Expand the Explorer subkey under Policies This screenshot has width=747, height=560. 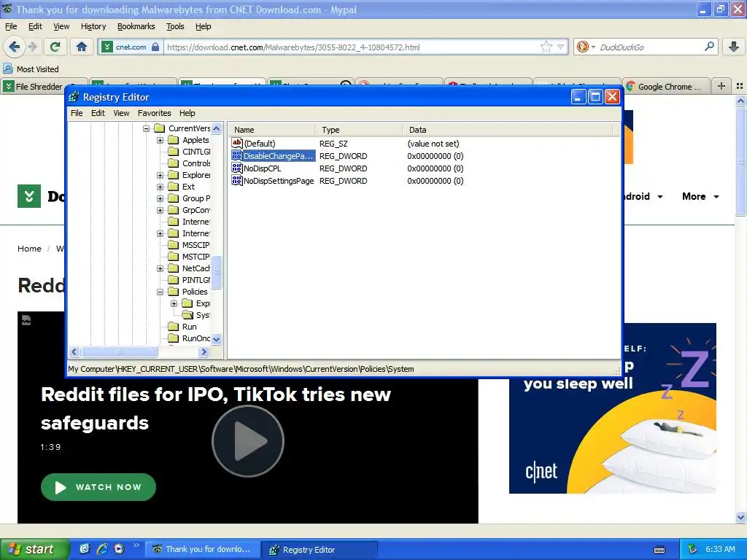tap(174, 303)
